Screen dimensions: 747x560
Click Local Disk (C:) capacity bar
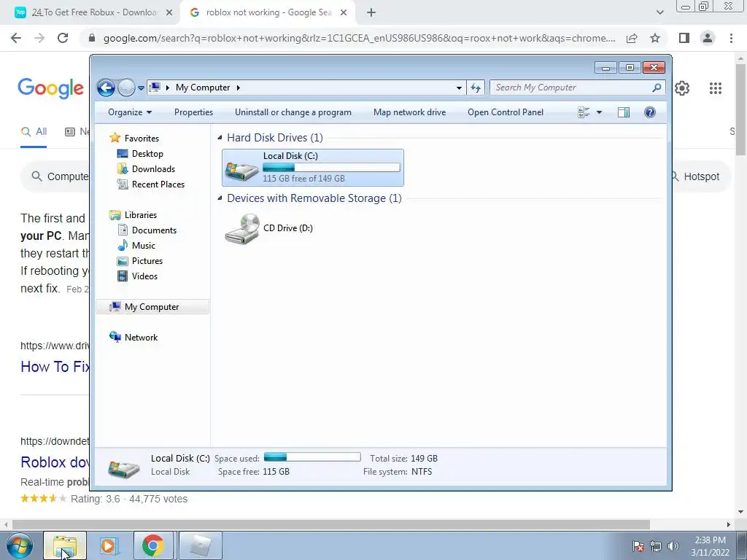(331, 168)
